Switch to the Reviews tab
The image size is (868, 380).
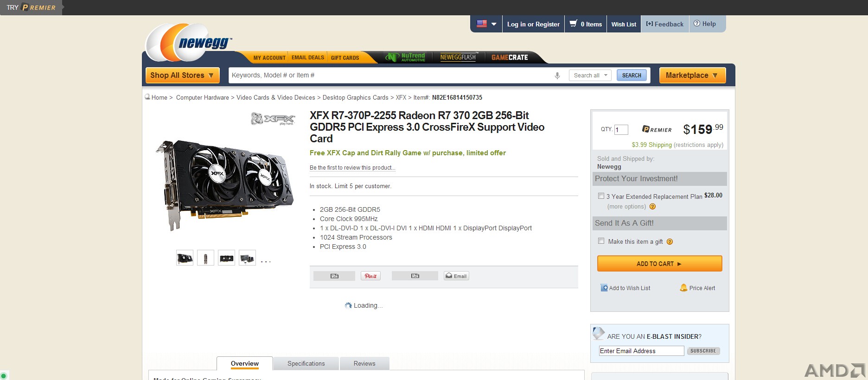[364, 363]
